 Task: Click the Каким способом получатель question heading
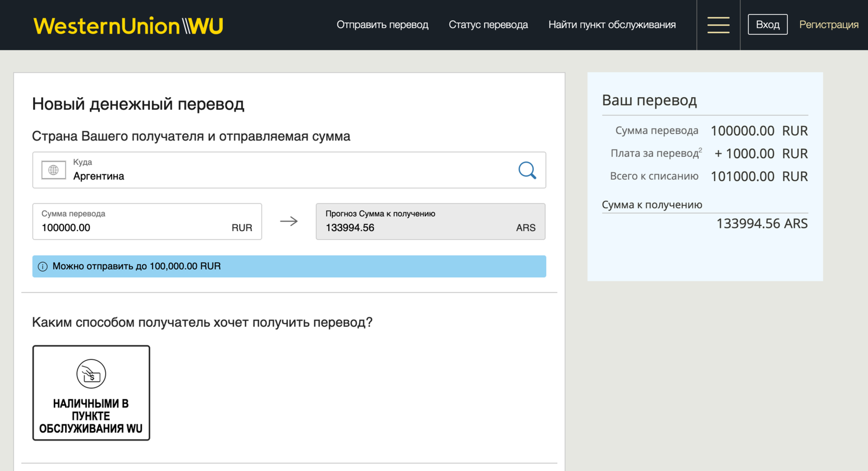[202, 322]
